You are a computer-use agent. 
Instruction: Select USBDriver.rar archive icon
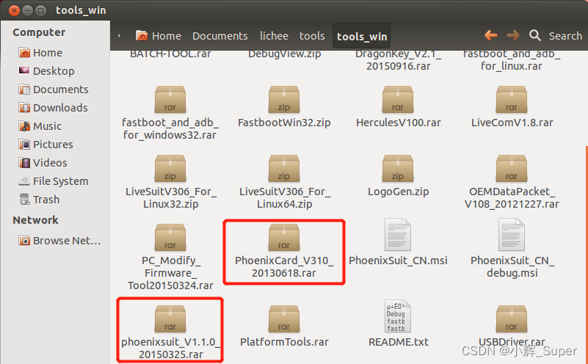pyautogui.click(x=512, y=319)
